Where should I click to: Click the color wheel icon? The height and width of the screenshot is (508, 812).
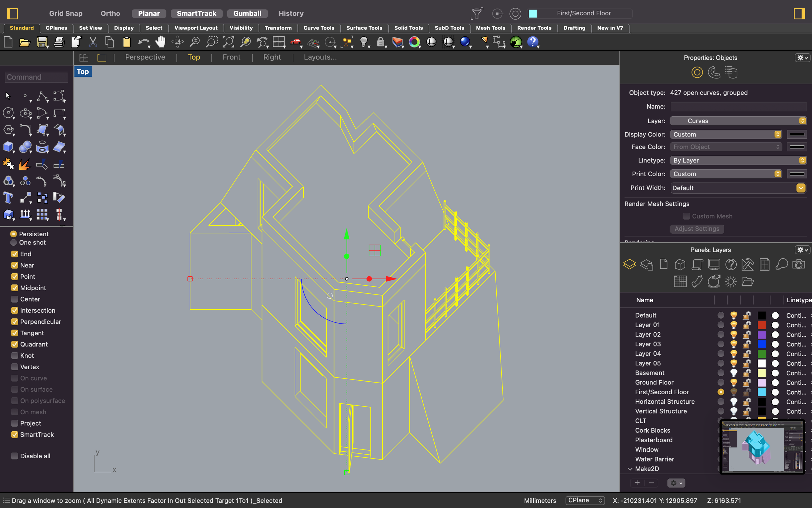(414, 42)
